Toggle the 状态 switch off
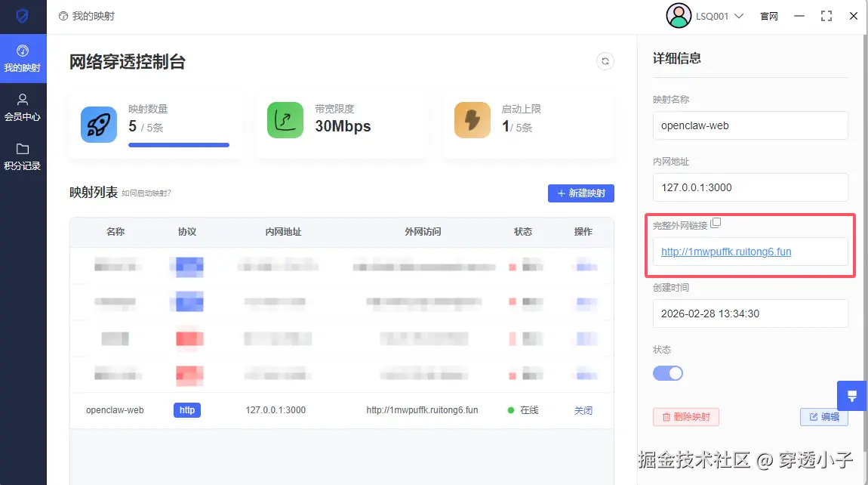Image resolution: width=868 pixels, height=485 pixels. click(x=668, y=373)
